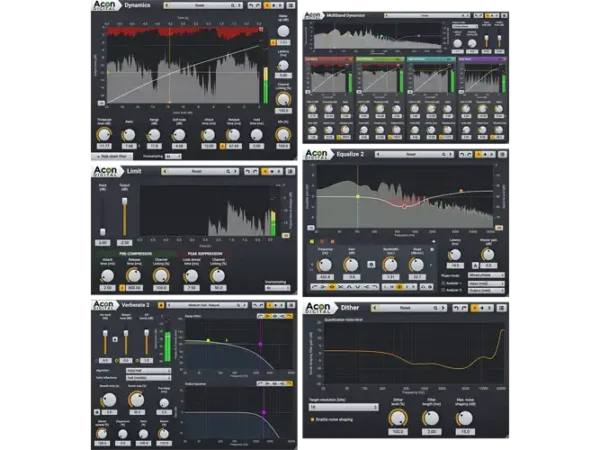Open Oversampling dropdown in Limit plugin

[278, 288]
